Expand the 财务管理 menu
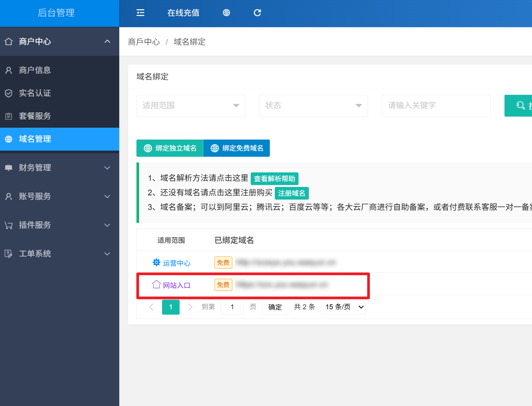 click(x=60, y=168)
